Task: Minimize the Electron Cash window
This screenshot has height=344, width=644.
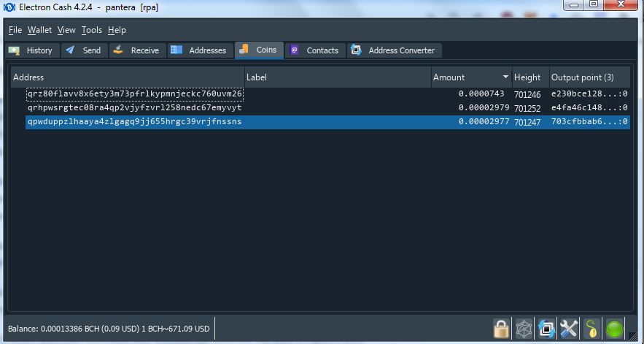Action: [574, 4]
